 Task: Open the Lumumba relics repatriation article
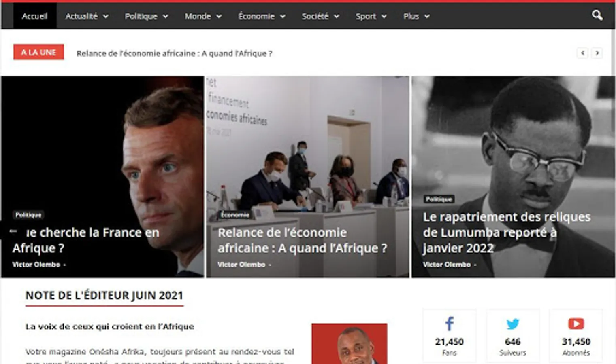pos(506,233)
